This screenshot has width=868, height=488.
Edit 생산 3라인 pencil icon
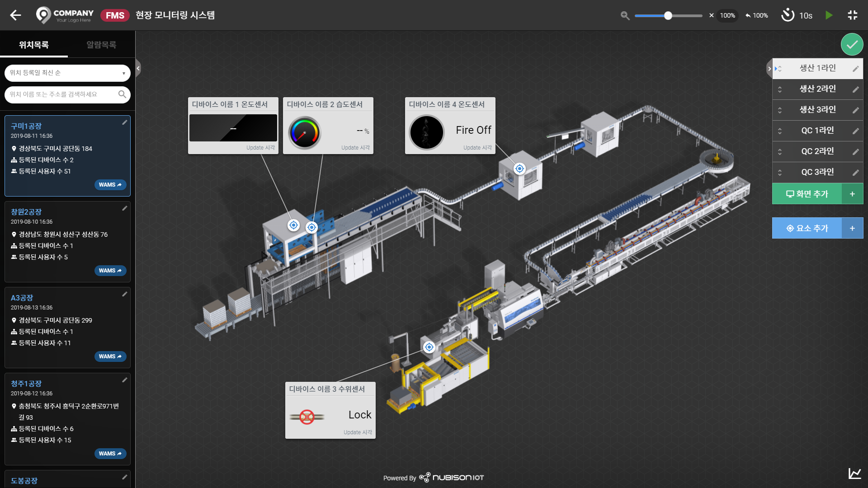point(856,110)
